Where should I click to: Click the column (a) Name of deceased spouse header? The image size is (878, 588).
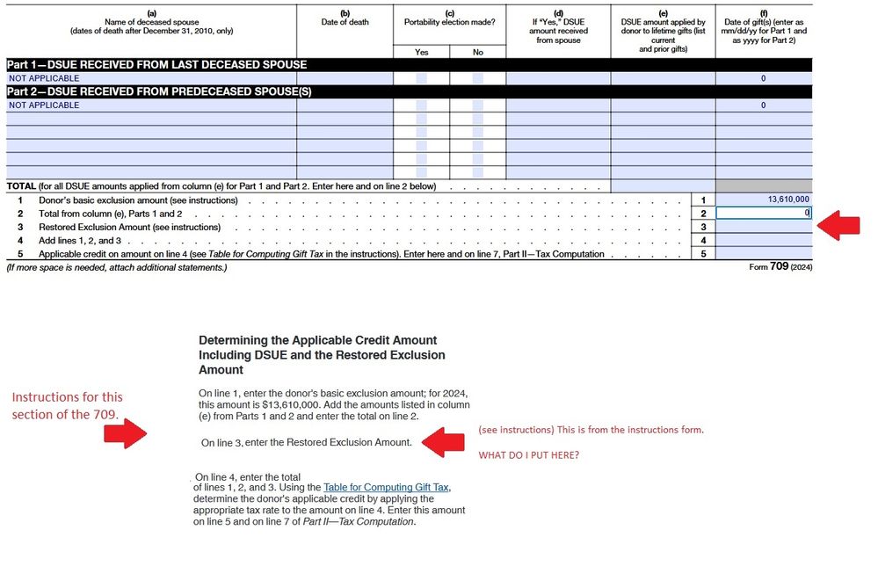[152, 22]
